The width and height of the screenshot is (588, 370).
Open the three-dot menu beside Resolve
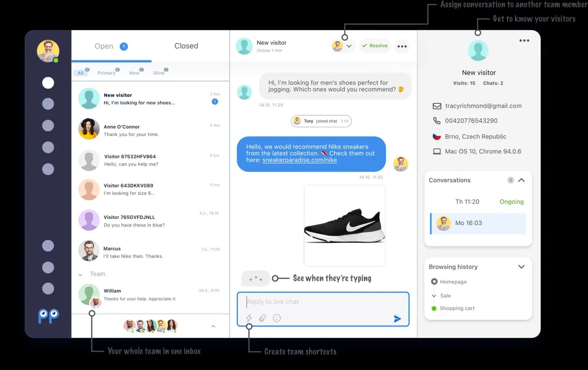[x=402, y=46]
